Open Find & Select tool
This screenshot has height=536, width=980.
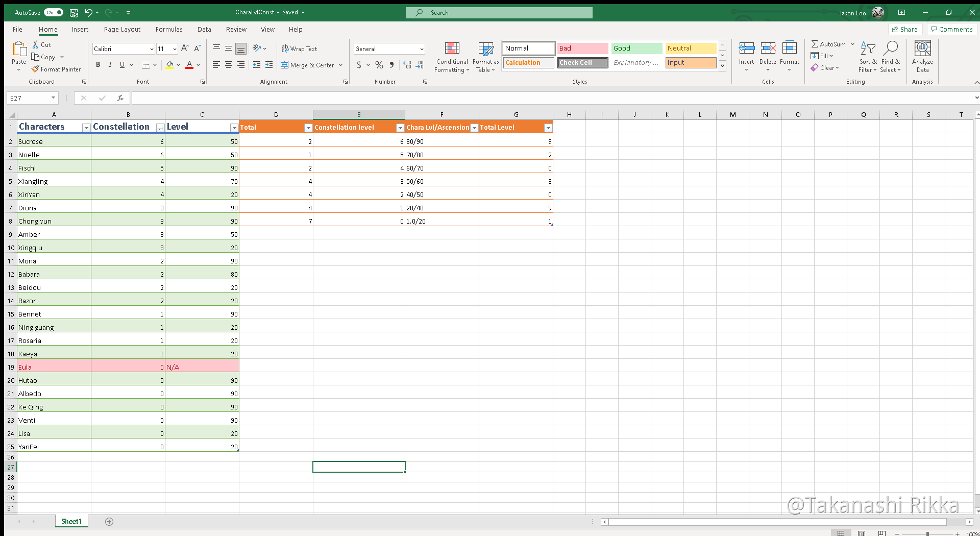(890, 57)
